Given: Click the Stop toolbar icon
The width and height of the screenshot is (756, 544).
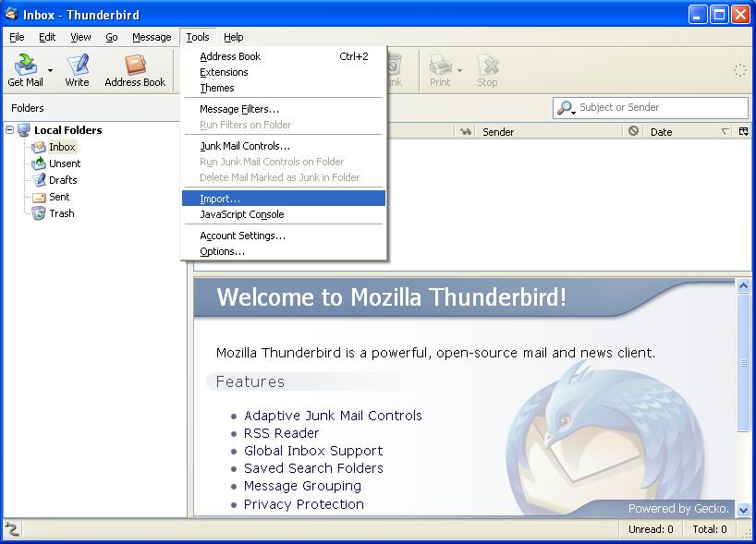Looking at the screenshot, I should point(487,70).
